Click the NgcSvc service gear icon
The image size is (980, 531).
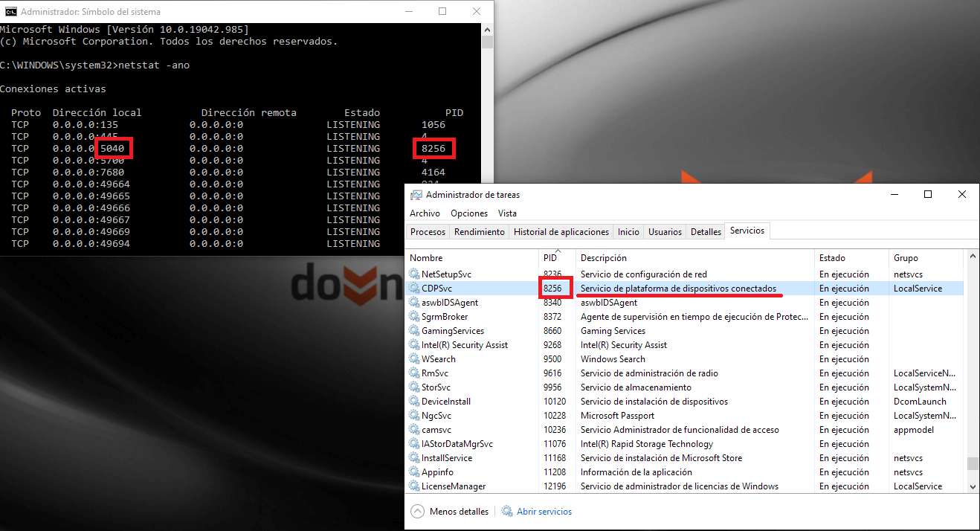(415, 416)
